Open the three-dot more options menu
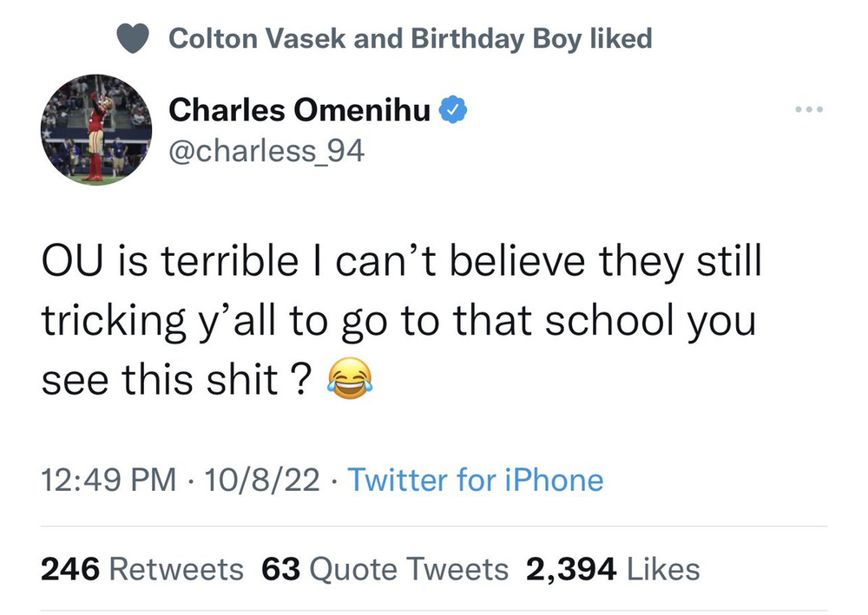Screen dimensions: 868x615 (x=806, y=111)
